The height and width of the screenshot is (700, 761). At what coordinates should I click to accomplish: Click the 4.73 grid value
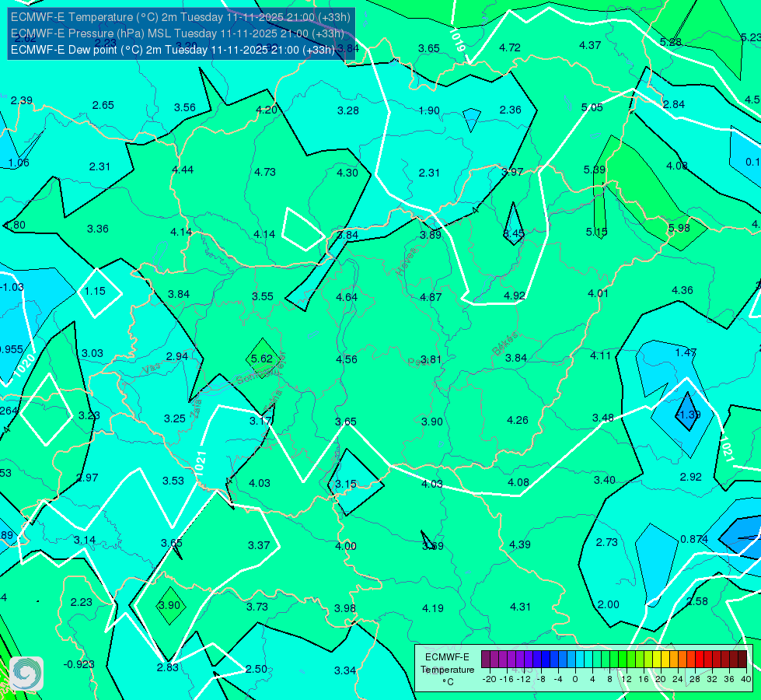pos(265,172)
